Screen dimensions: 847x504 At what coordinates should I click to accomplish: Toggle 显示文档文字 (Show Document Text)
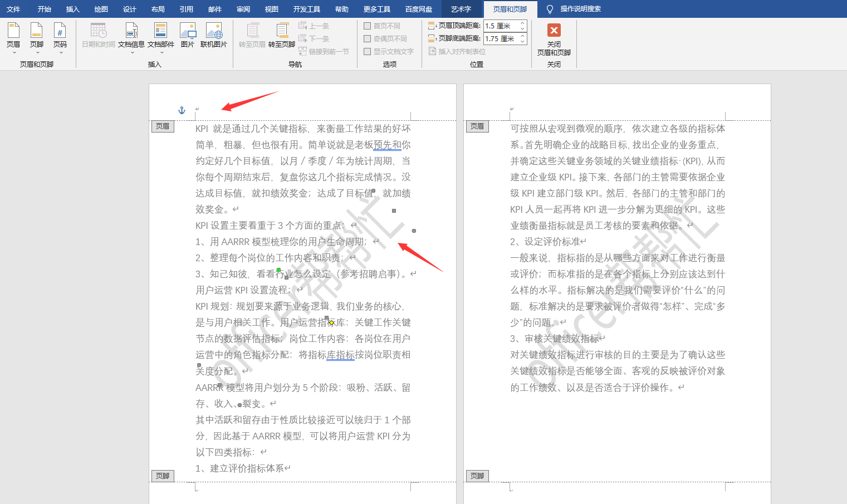coord(367,51)
